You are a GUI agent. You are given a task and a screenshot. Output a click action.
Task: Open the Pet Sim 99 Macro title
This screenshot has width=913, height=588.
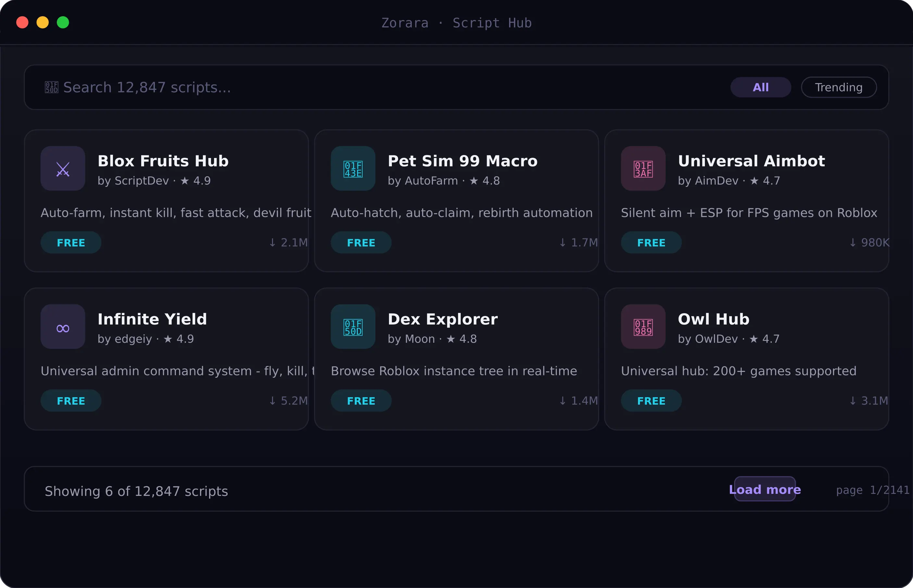tap(463, 161)
